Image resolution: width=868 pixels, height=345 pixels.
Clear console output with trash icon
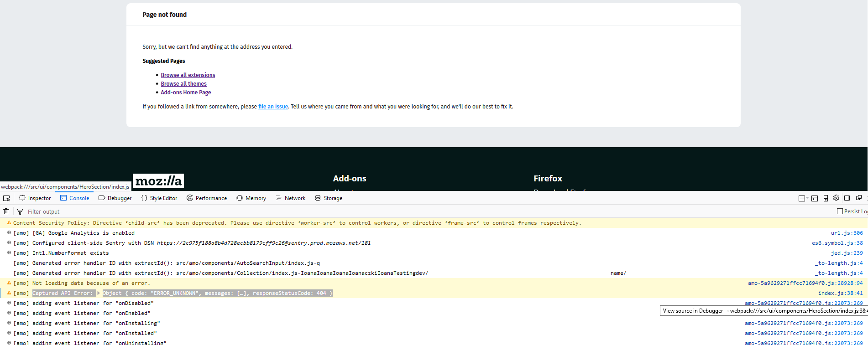click(6, 211)
